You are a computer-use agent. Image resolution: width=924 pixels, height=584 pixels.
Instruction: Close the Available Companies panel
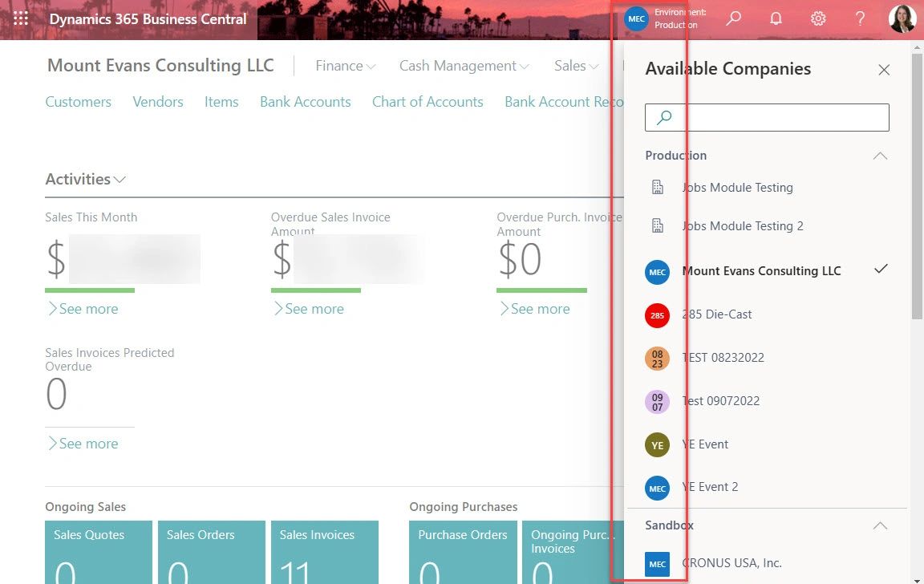point(884,70)
